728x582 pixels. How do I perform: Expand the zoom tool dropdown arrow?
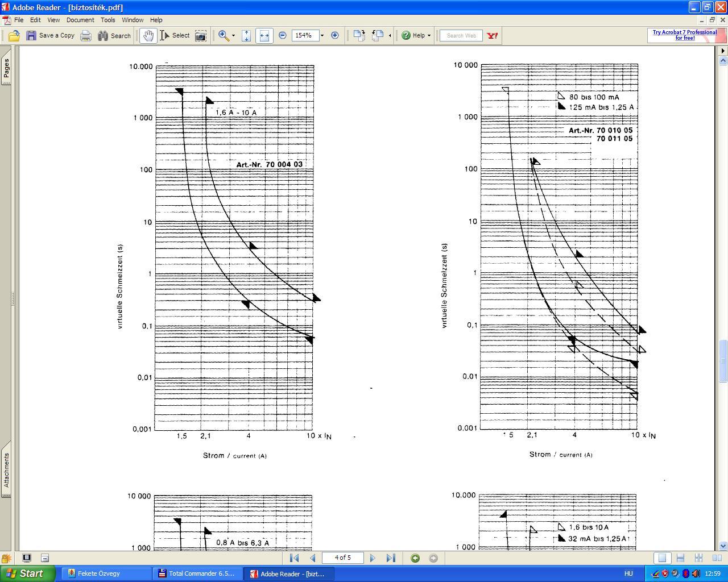coord(233,36)
